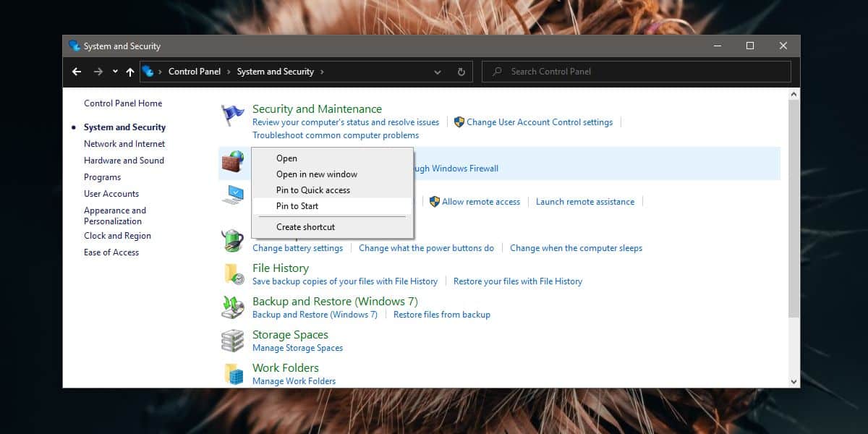The width and height of the screenshot is (868, 434).
Task: Open the File History heading link
Action: click(x=281, y=268)
